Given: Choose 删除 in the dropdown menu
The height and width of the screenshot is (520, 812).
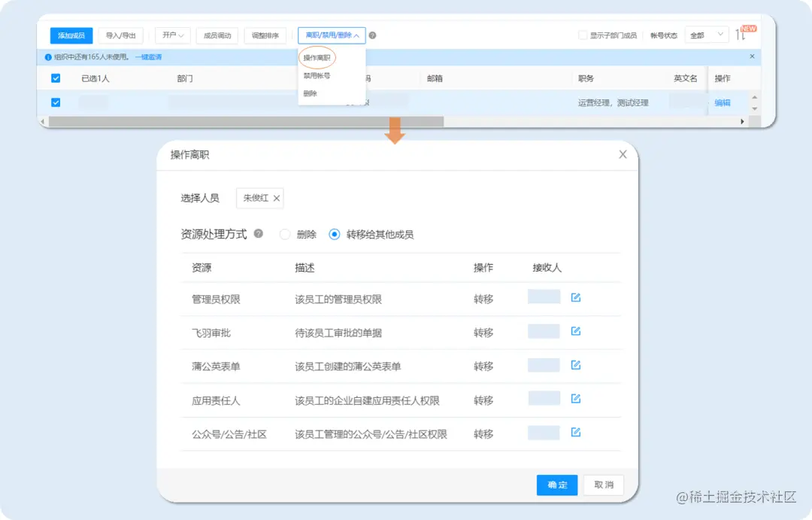Looking at the screenshot, I should pos(311,93).
